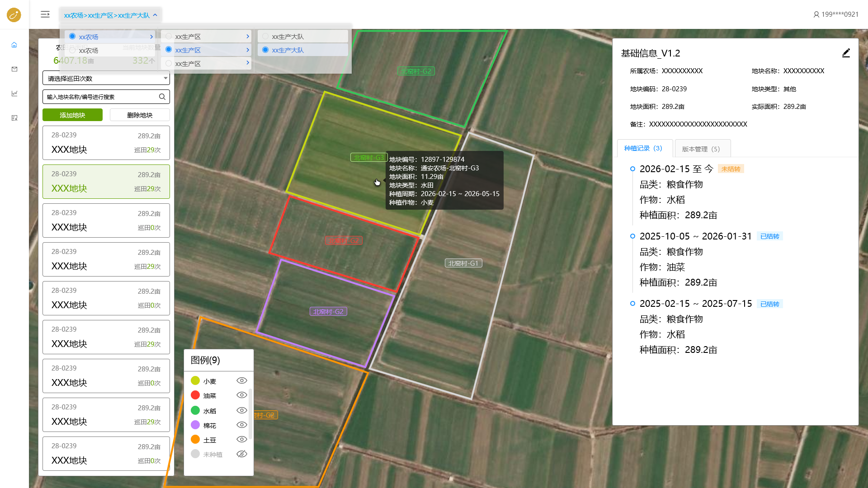Toggle the 水稻 eye icon
Viewport: 868px width, 488px height.
point(242,410)
